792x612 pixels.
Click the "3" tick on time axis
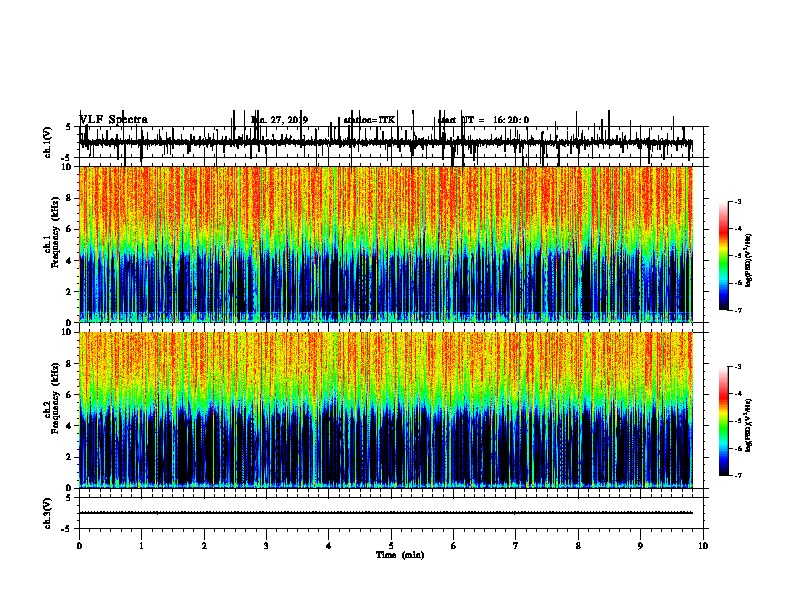click(x=266, y=546)
